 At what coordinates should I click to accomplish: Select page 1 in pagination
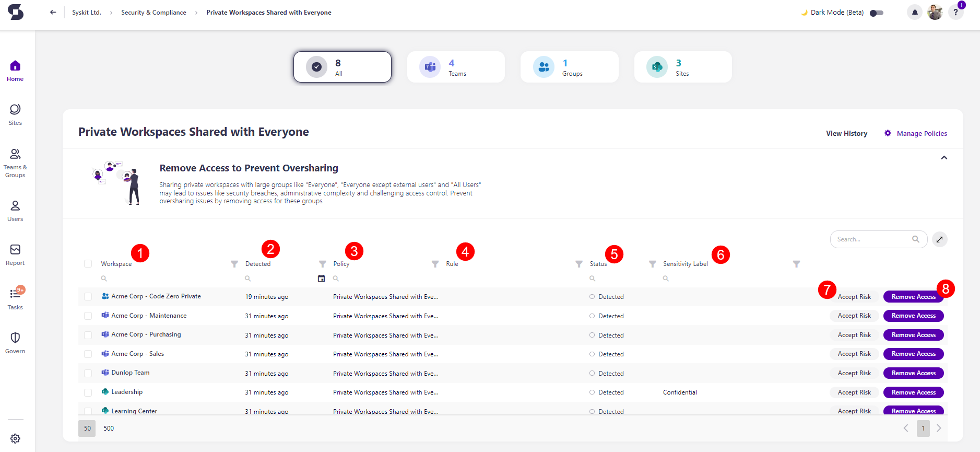click(x=923, y=428)
